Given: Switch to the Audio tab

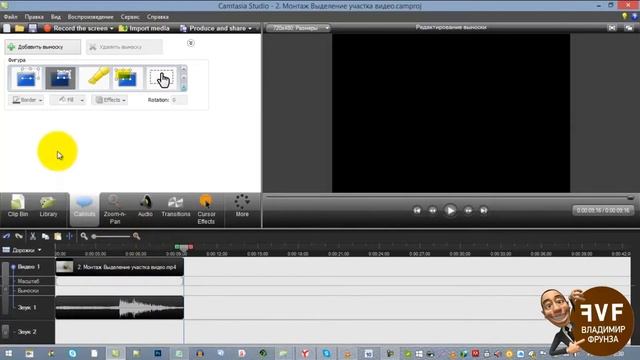Looking at the screenshot, I should click(x=145, y=206).
